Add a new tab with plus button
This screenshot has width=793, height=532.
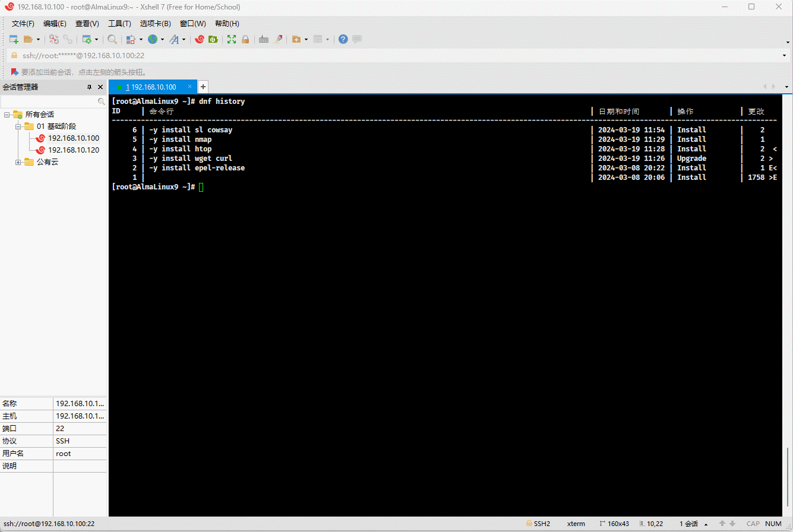203,87
